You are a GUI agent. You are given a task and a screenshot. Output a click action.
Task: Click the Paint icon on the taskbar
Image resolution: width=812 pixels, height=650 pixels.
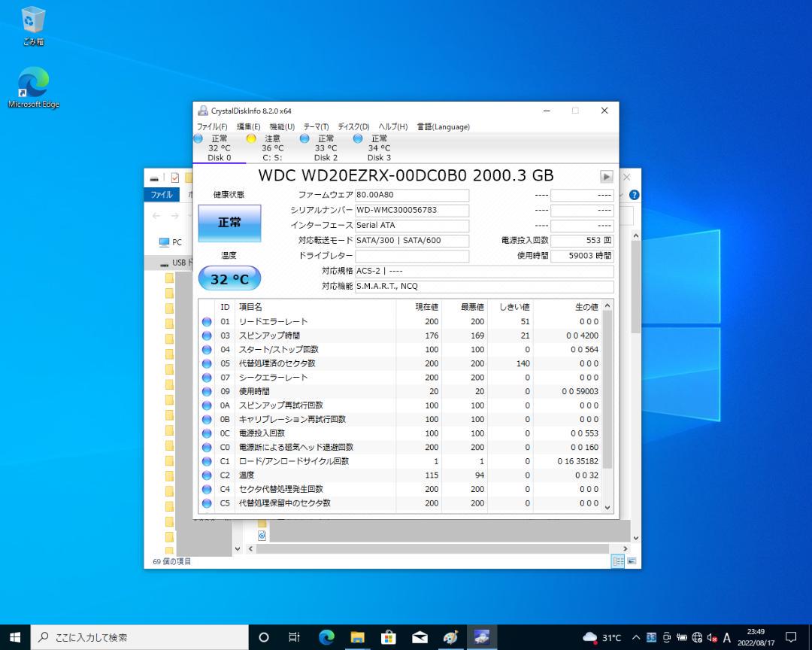[x=450, y=637]
